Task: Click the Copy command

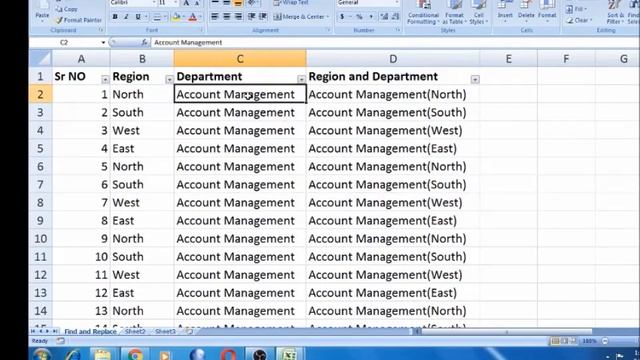Action: [x=67, y=9]
